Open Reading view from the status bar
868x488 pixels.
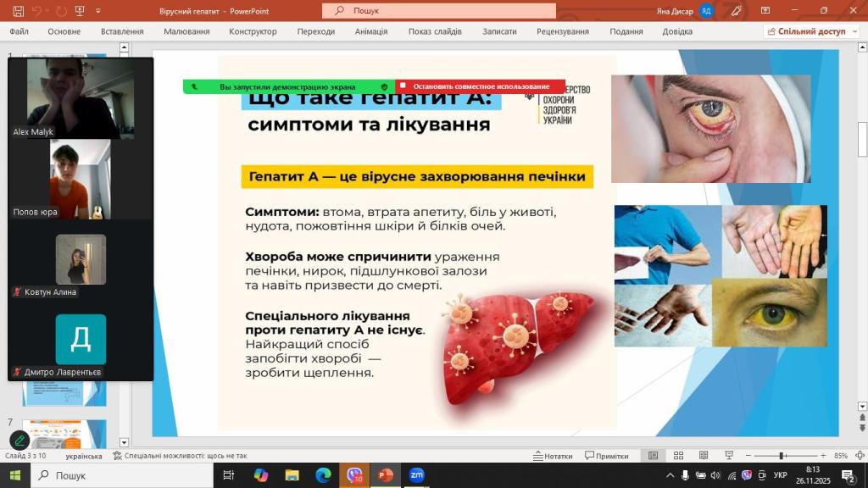(x=704, y=456)
